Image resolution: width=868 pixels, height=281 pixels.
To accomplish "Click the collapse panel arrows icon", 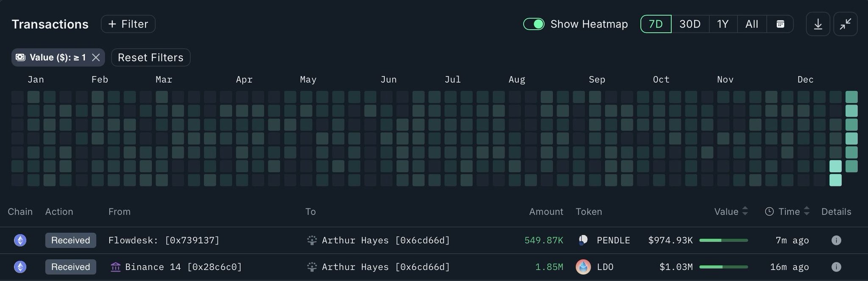I will 845,24.
